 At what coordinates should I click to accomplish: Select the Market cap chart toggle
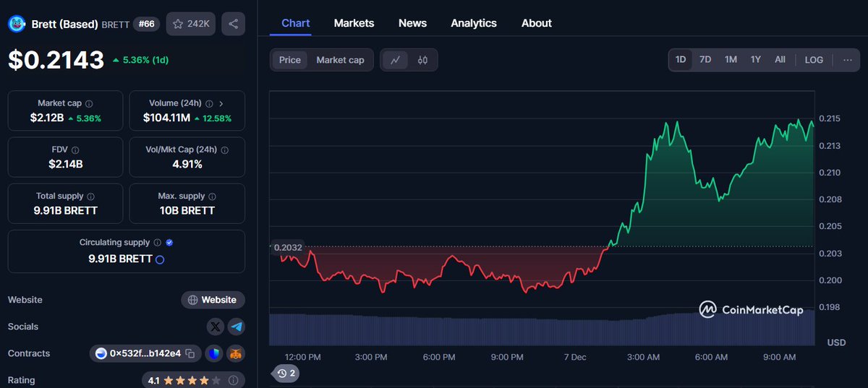(x=340, y=60)
